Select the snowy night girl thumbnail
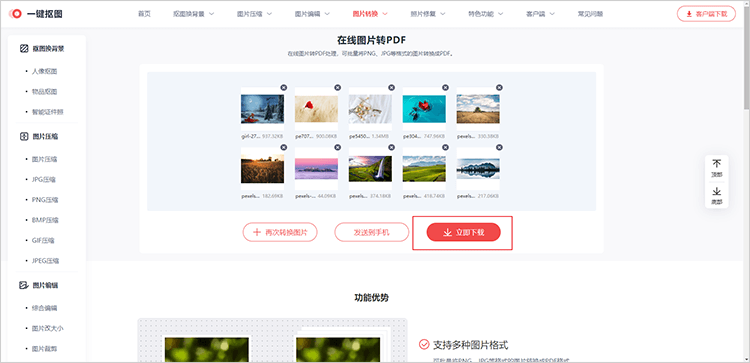 coord(262,109)
